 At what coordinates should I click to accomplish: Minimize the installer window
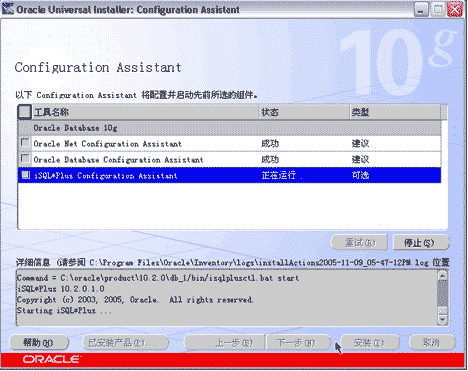point(421,9)
